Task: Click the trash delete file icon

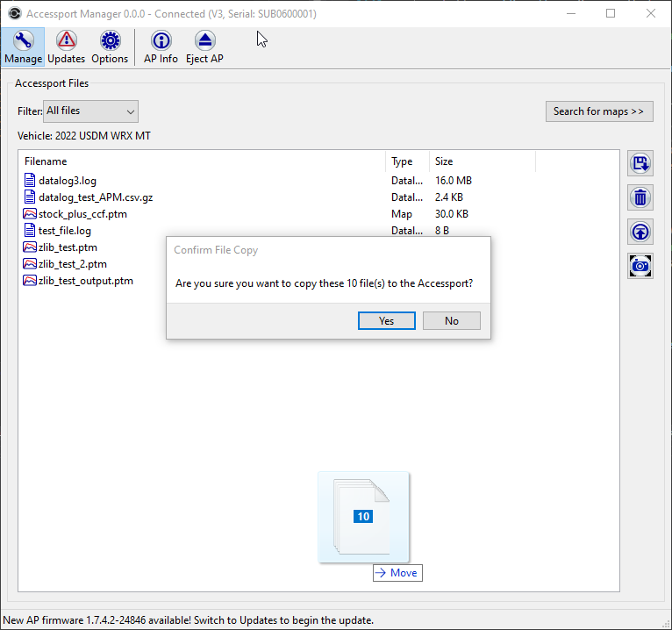Action: [x=640, y=197]
